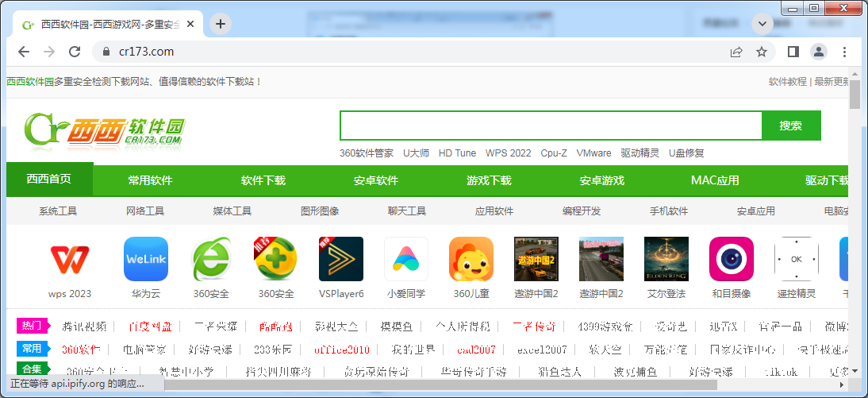Click the WPS 2022 search suggestion

point(508,153)
